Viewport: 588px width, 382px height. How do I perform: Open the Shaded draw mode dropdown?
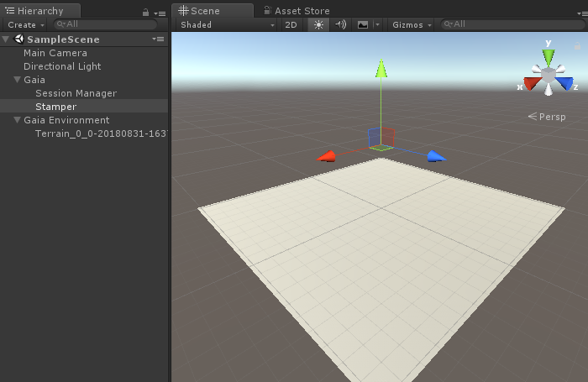tap(227, 24)
